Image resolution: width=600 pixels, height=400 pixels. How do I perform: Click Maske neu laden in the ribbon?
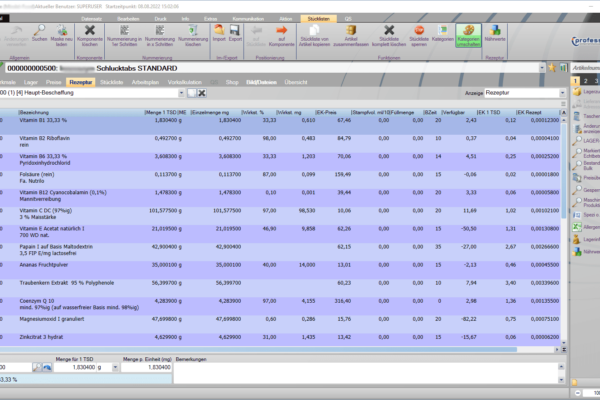tap(61, 35)
